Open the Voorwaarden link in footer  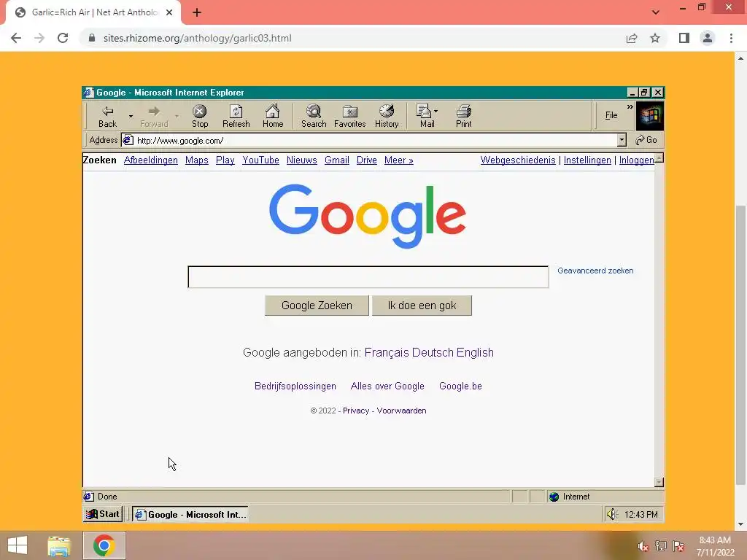point(401,411)
